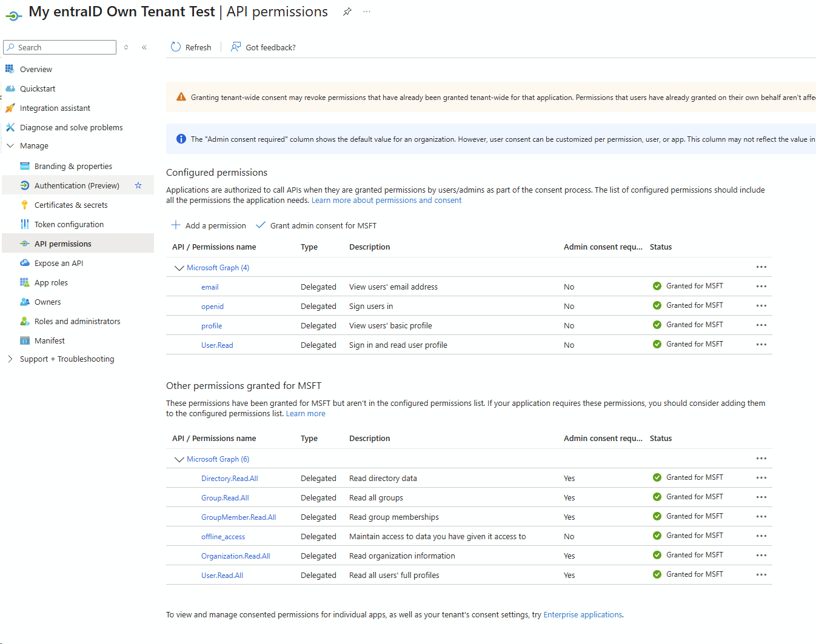Screen dimensions: 816x644
Task: Click the pin icon beside page title
Action: [347, 12]
